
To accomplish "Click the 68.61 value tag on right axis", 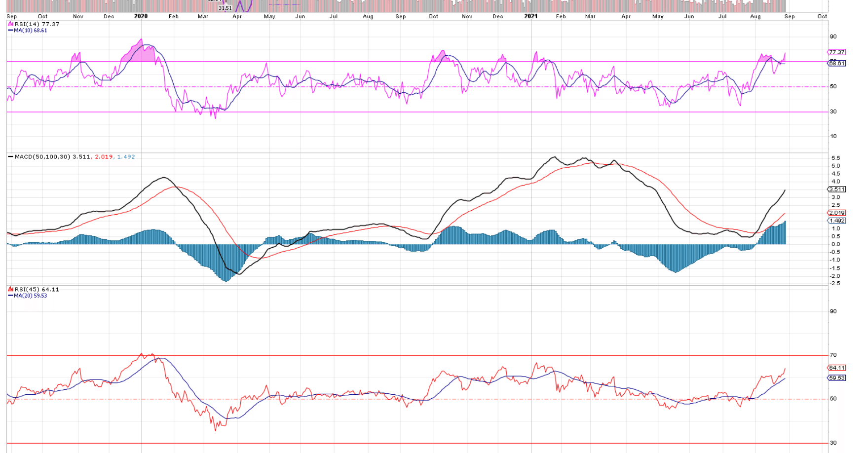I will [x=836, y=64].
